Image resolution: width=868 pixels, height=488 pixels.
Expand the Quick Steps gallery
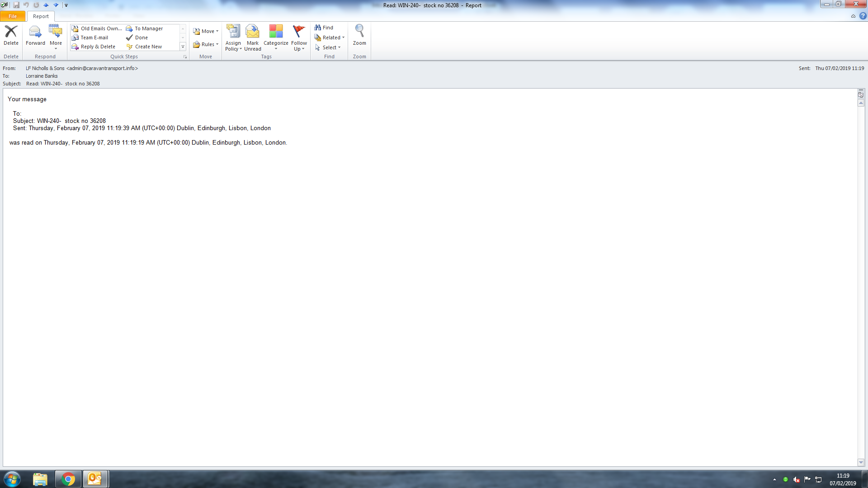tap(183, 47)
